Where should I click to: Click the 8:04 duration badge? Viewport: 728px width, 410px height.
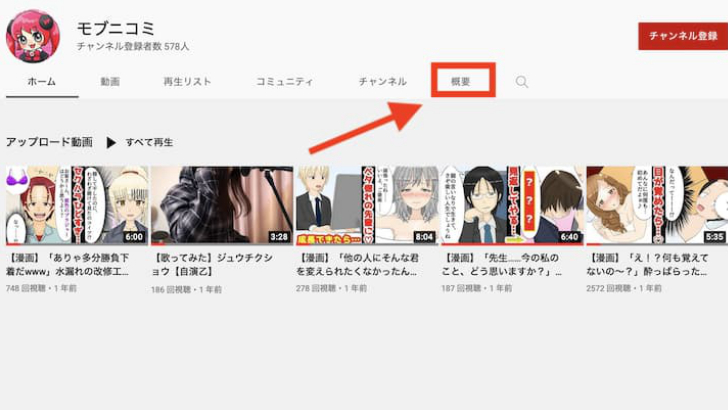(424, 237)
